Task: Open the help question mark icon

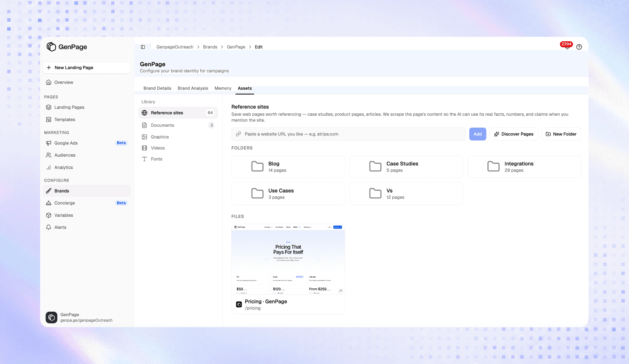Action: tap(579, 47)
